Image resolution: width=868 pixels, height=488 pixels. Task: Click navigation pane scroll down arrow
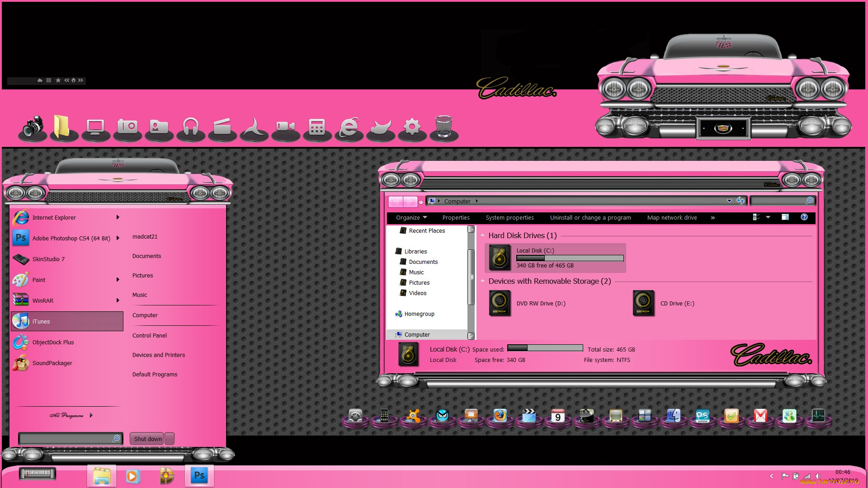[x=471, y=336]
